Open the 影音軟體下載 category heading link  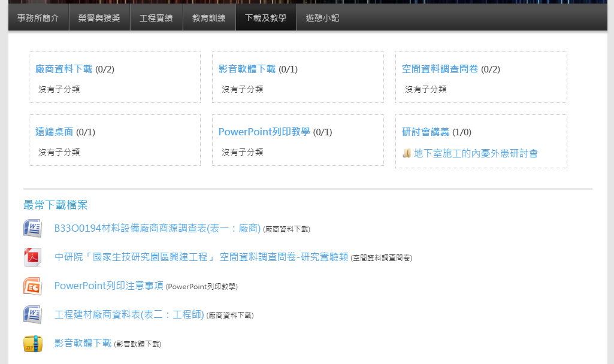coord(247,69)
